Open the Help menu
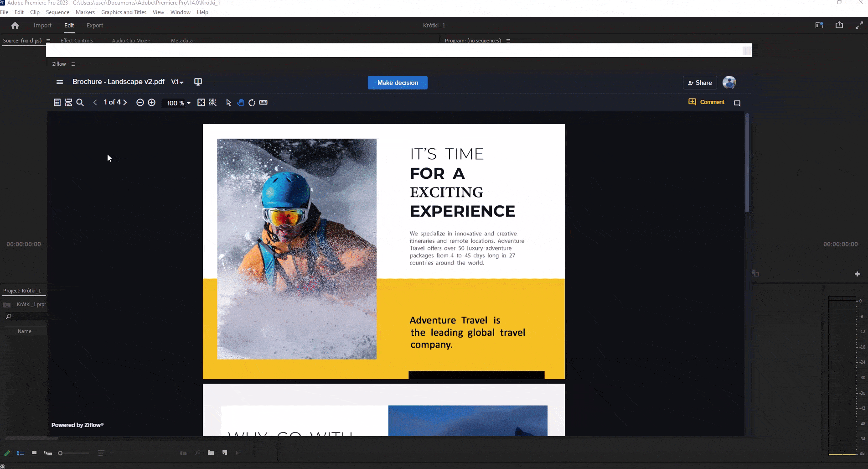 tap(202, 12)
